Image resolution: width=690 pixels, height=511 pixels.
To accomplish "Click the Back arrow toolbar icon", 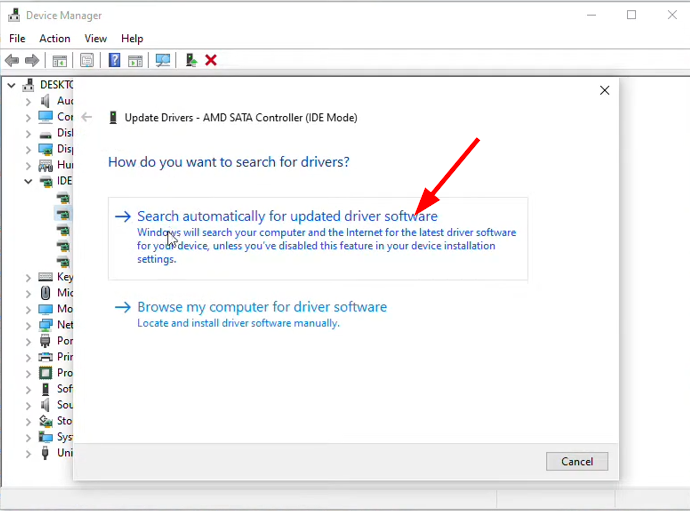I will coord(12,60).
